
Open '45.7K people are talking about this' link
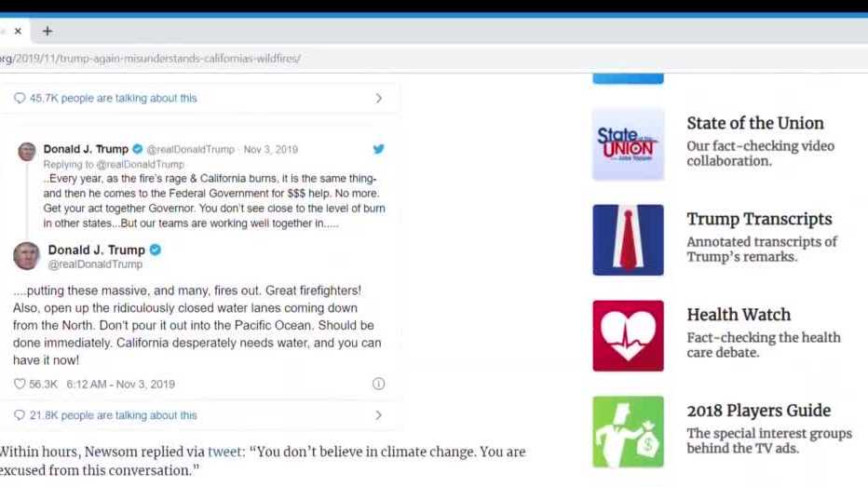(114, 98)
